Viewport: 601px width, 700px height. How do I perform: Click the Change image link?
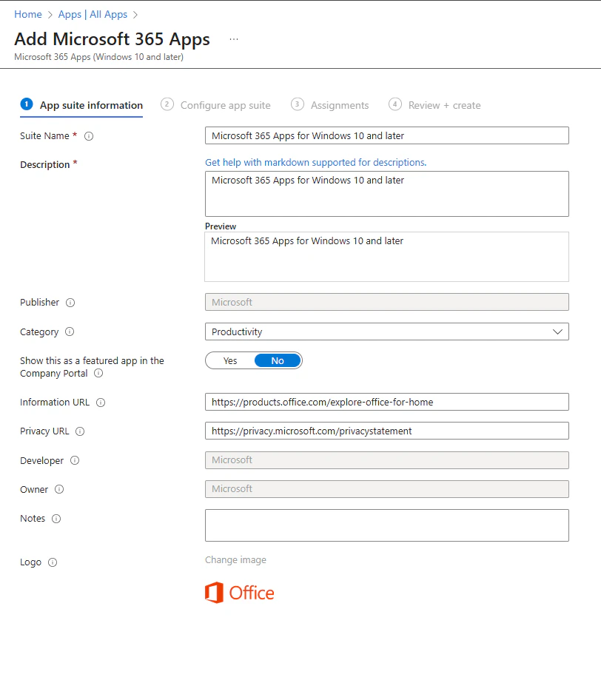235,560
